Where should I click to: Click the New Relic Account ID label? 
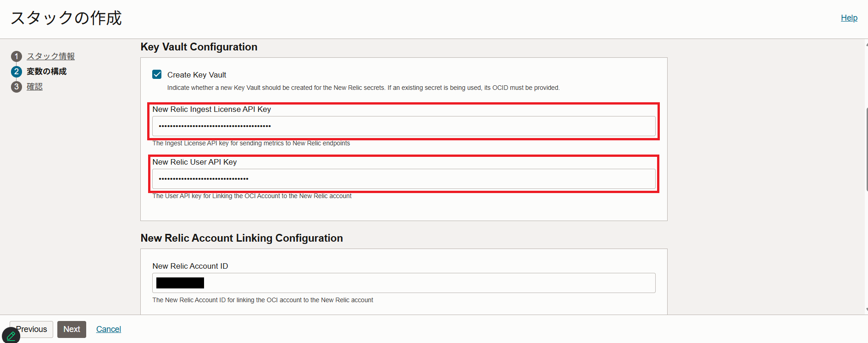click(190, 266)
